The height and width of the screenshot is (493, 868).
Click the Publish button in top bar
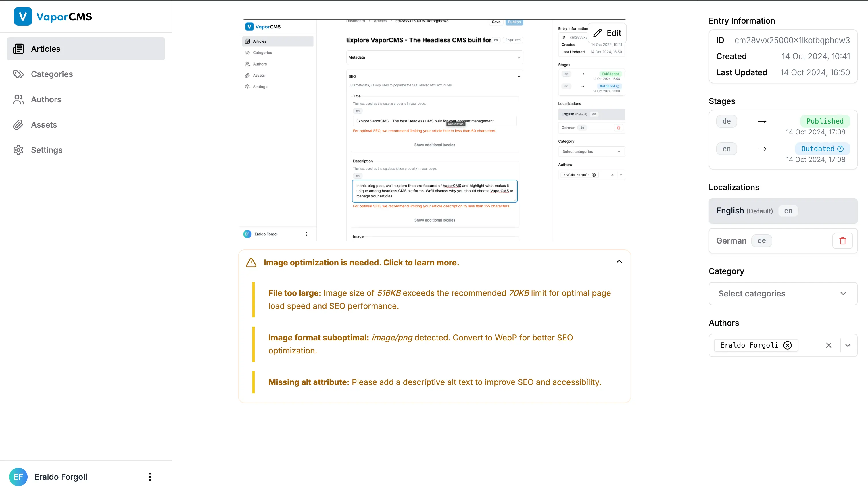[x=514, y=22]
